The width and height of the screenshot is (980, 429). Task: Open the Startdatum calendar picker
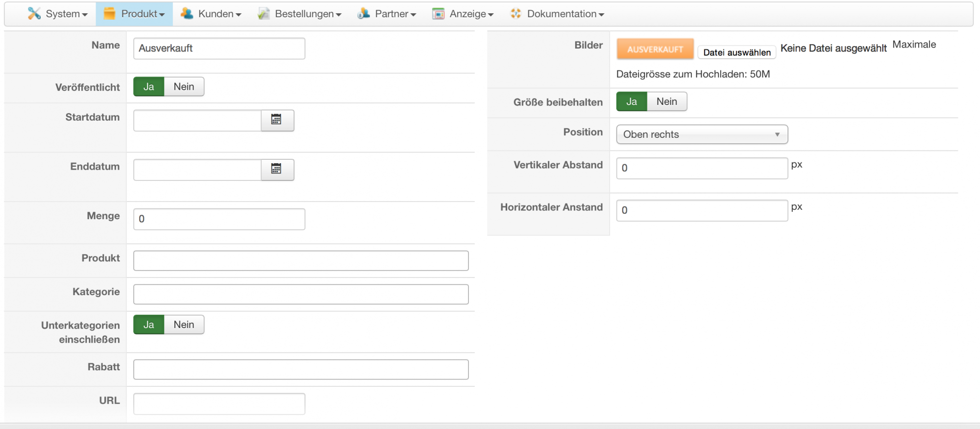click(277, 120)
